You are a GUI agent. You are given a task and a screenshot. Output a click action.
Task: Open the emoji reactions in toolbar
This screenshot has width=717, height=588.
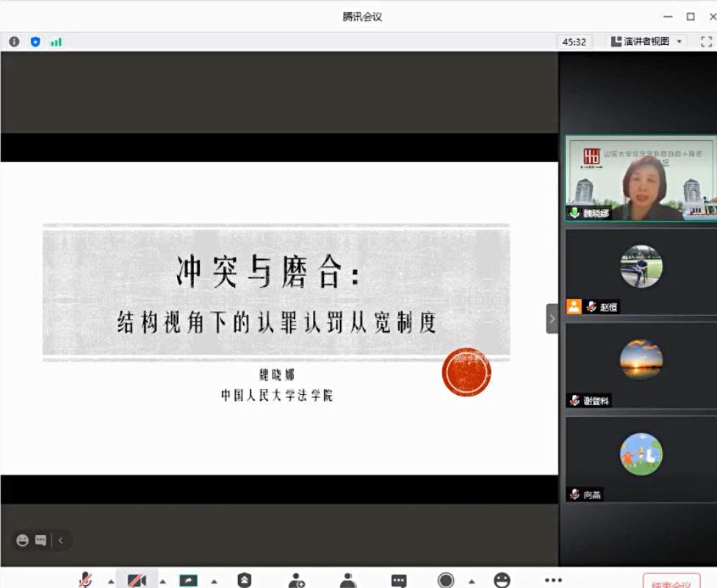click(x=502, y=580)
